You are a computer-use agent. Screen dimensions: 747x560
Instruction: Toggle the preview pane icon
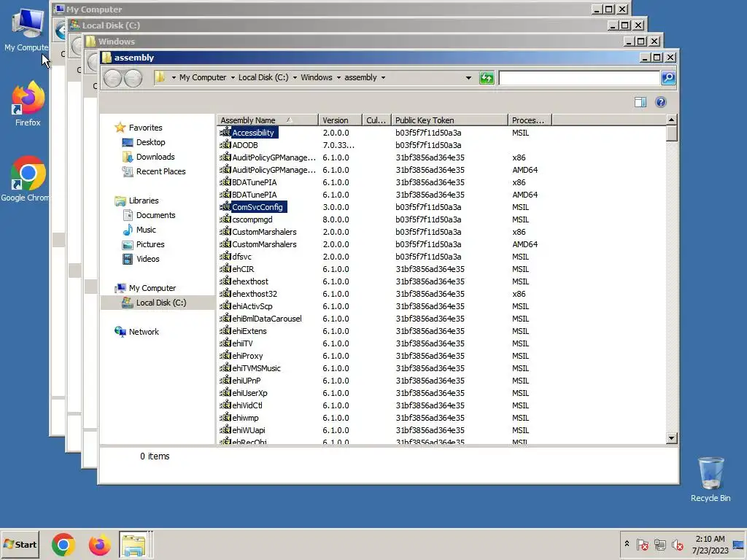click(x=640, y=102)
